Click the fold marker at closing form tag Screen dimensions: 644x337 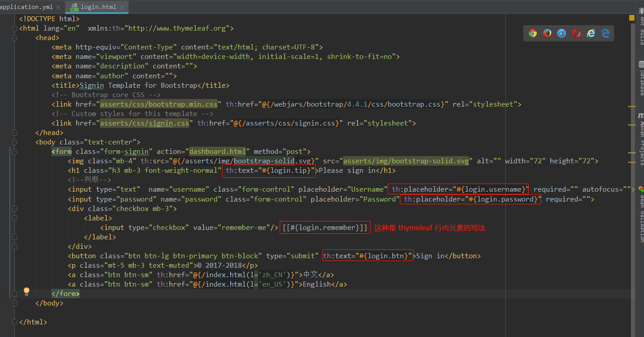tap(14, 294)
